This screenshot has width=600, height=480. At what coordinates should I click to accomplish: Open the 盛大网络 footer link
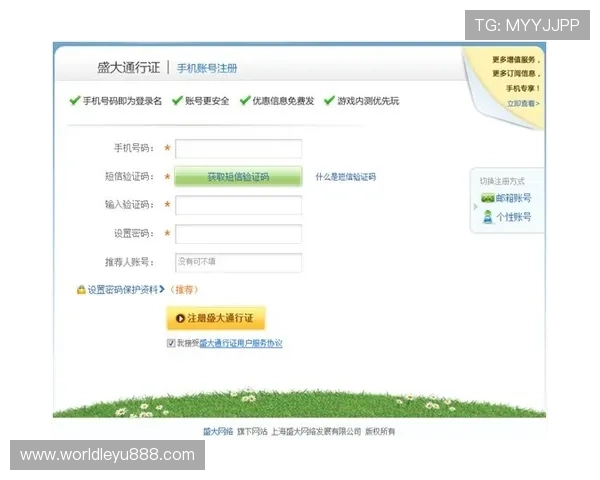(218, 432)
